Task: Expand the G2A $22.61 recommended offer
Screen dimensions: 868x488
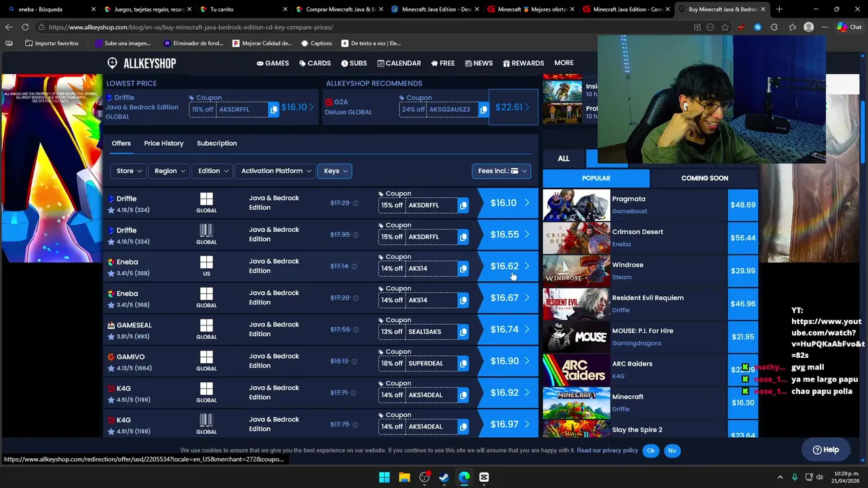Action: click(x=513, y=107)
